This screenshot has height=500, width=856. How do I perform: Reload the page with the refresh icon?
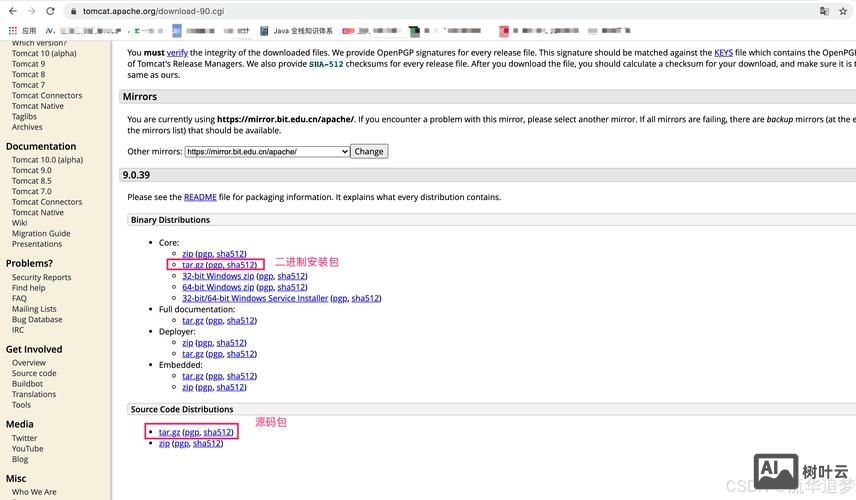click(50, 11)
